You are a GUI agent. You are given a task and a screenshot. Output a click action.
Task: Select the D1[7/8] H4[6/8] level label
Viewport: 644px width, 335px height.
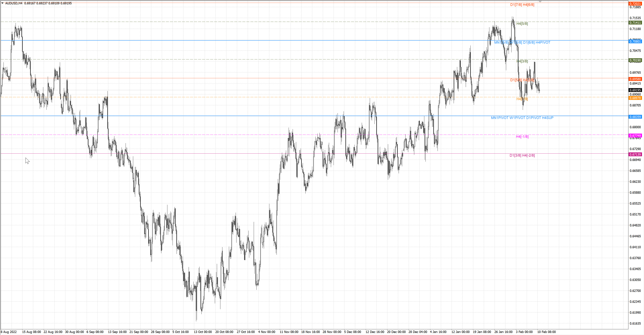pyautogui.click(x=522, y=5)
